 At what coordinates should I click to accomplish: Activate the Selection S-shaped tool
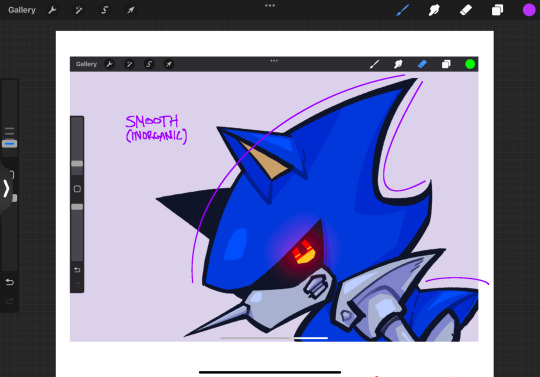[104, 10]
